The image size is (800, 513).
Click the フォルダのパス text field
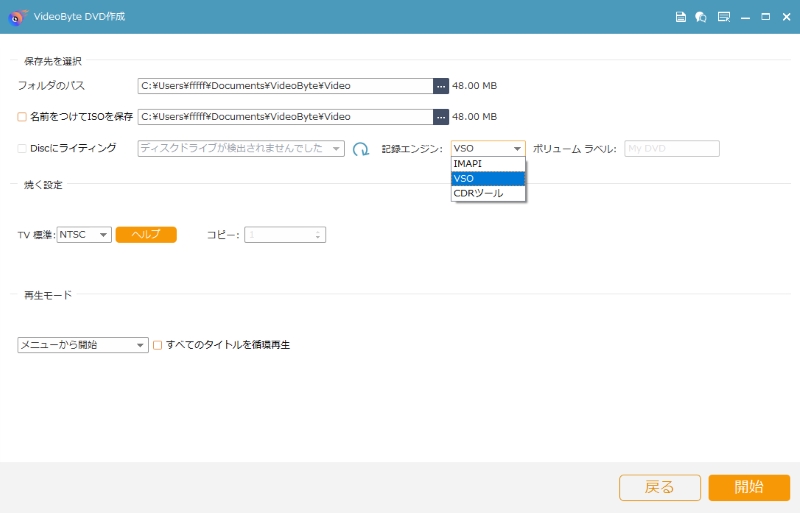(x=284, y=86)
